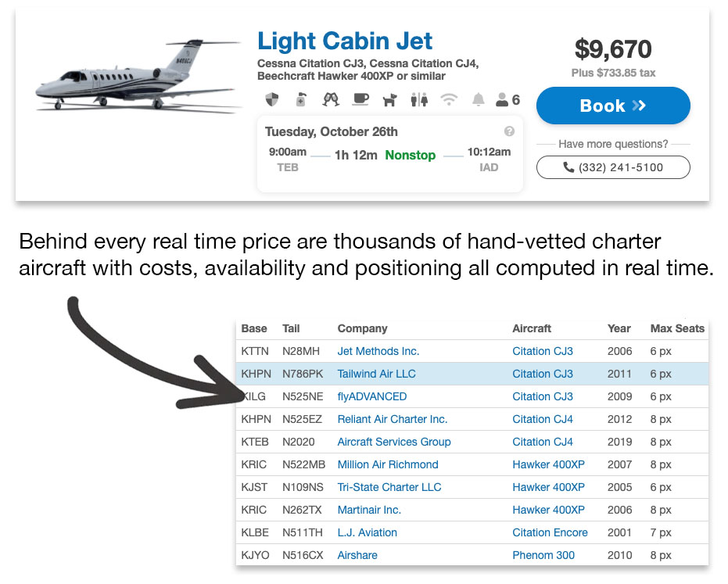
Task: Click the Company column header
Action: click(362, 328)
